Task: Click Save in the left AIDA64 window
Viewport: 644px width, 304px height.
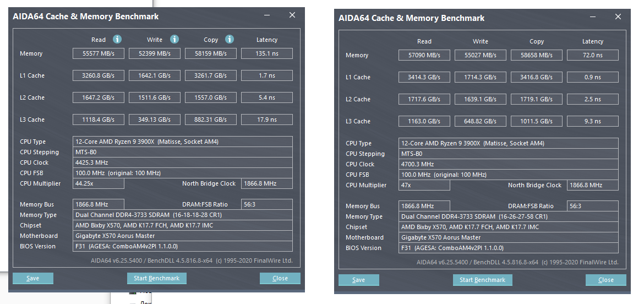Action: (33, 279)
